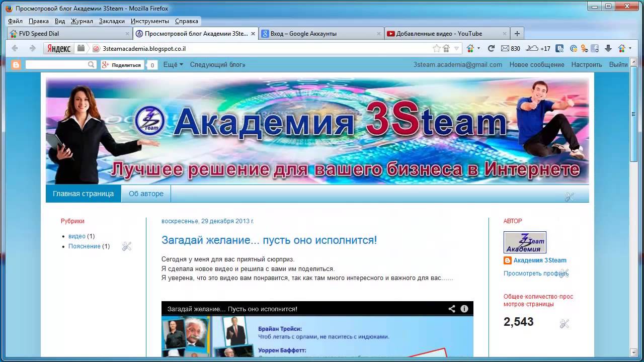Click the Яндекс button in the address bar
644x362 pixels.
point(59,48)
